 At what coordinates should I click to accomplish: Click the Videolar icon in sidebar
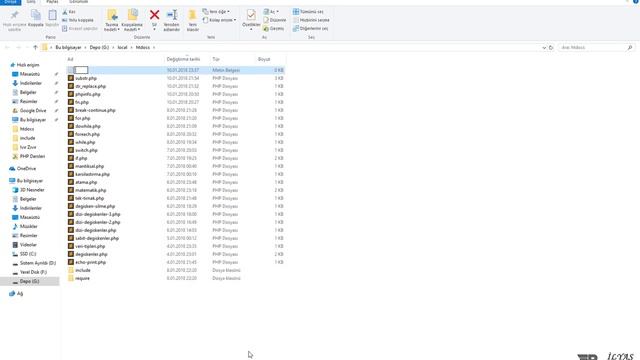click(15, 245)
